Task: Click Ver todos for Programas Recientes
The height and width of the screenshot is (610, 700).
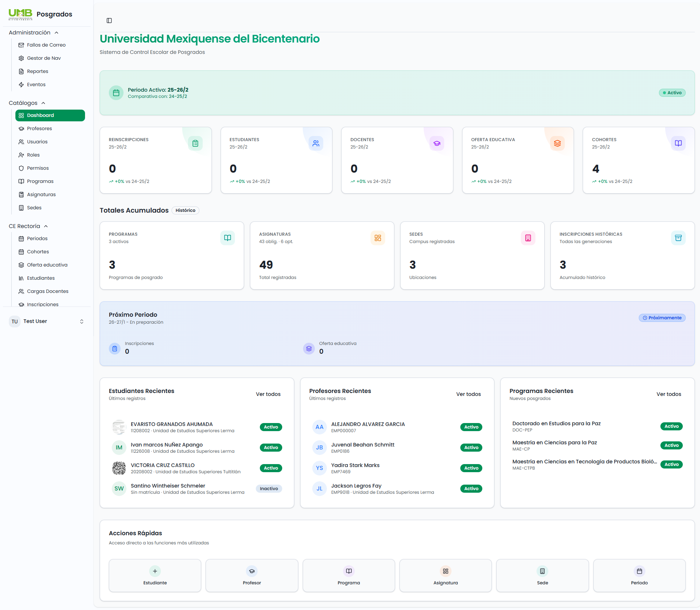Action: 669,394
